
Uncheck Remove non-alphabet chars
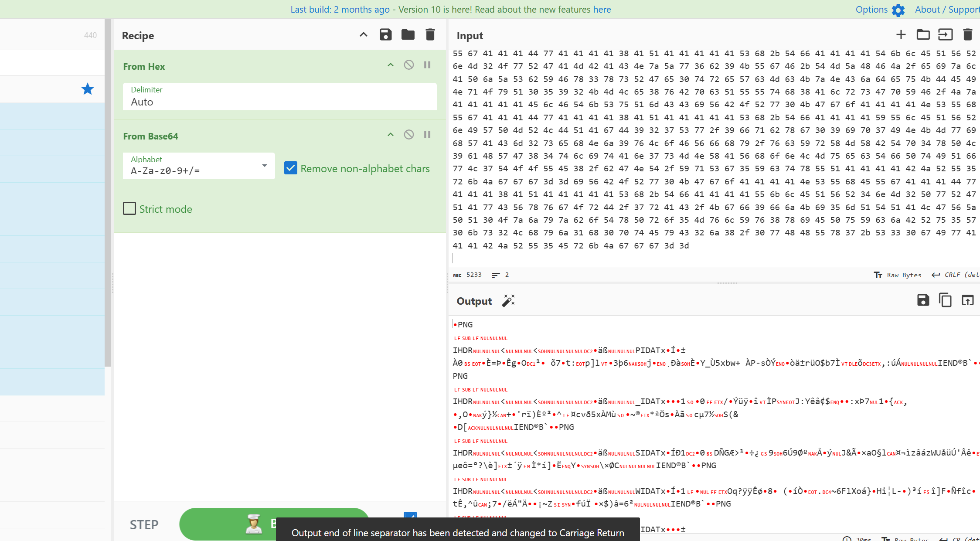coord(291,168)
